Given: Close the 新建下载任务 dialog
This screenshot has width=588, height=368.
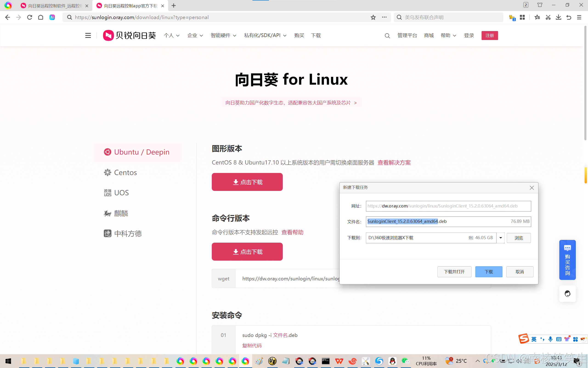Looking at the screenshot, I should click(x=532, y=188).
